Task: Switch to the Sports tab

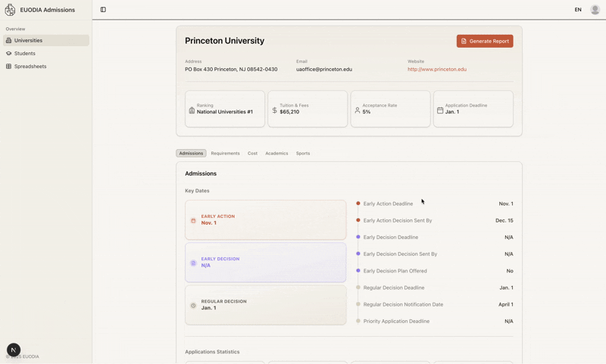Action: [303, 153]
